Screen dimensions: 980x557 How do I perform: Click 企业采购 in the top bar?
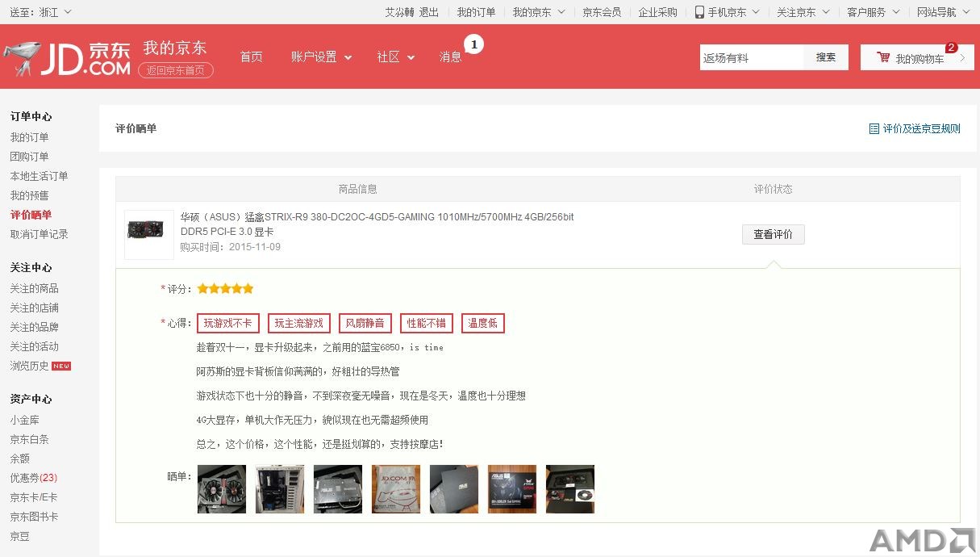658,12
